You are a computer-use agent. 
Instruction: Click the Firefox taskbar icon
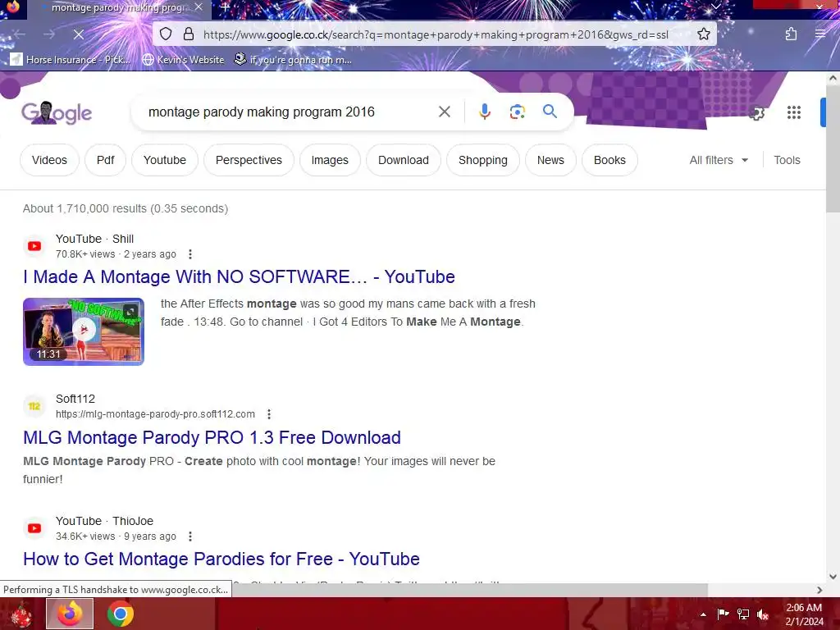[x=70, y=614]
